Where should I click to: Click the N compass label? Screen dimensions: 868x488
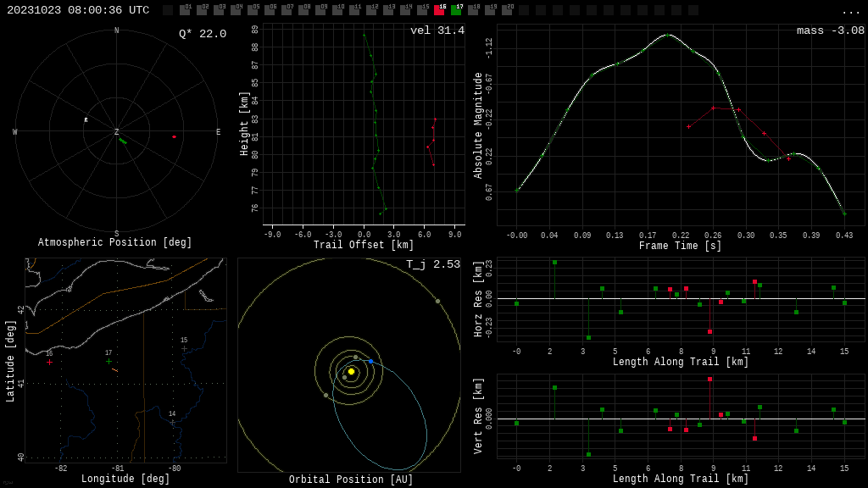pos(116,30)
